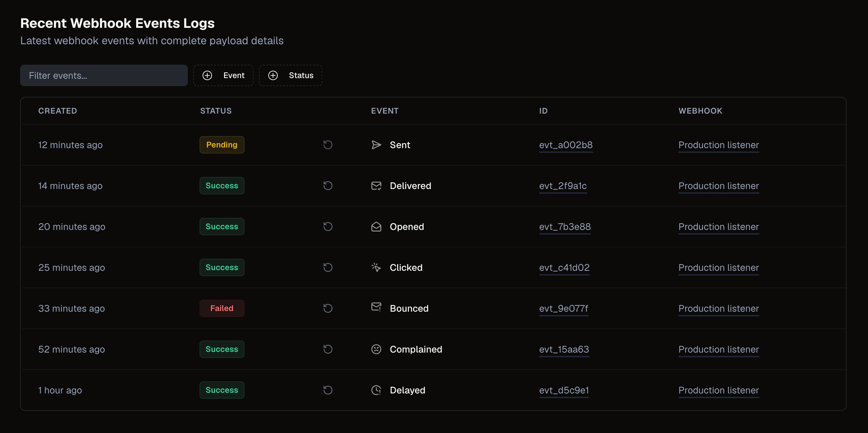Open event ID evt_a002b8
The width and height of the screenshot is (868, 433).
(x=566, y=145)
